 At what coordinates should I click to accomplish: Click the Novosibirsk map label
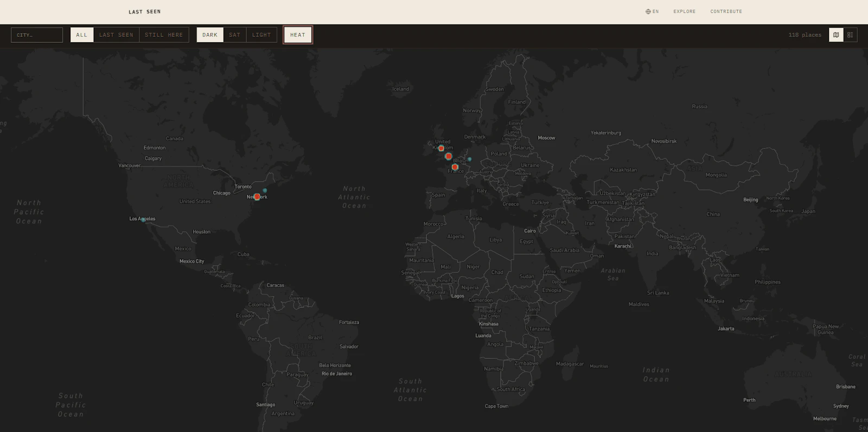(x=664, y=141)
